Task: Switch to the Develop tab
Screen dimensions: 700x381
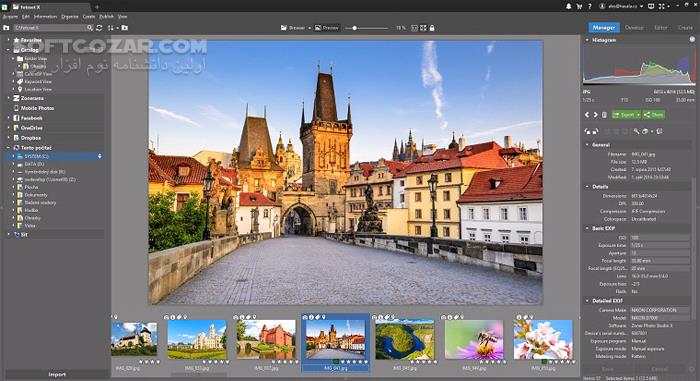Action: coord(634,27)
